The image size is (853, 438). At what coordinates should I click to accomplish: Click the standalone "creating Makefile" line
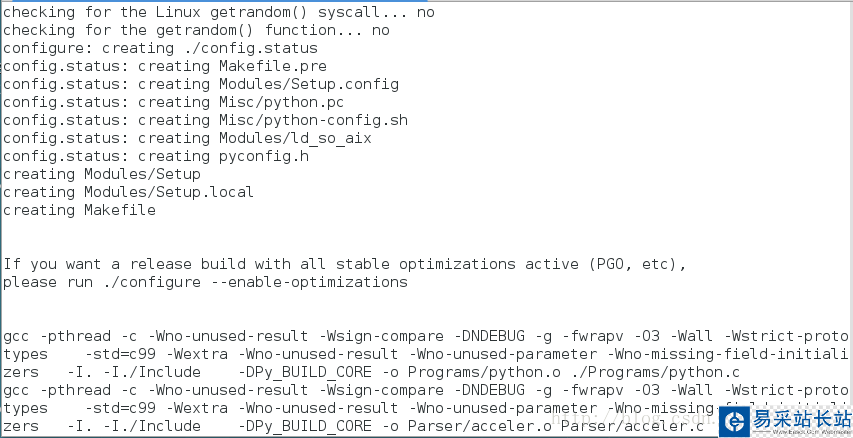point(79,210)
